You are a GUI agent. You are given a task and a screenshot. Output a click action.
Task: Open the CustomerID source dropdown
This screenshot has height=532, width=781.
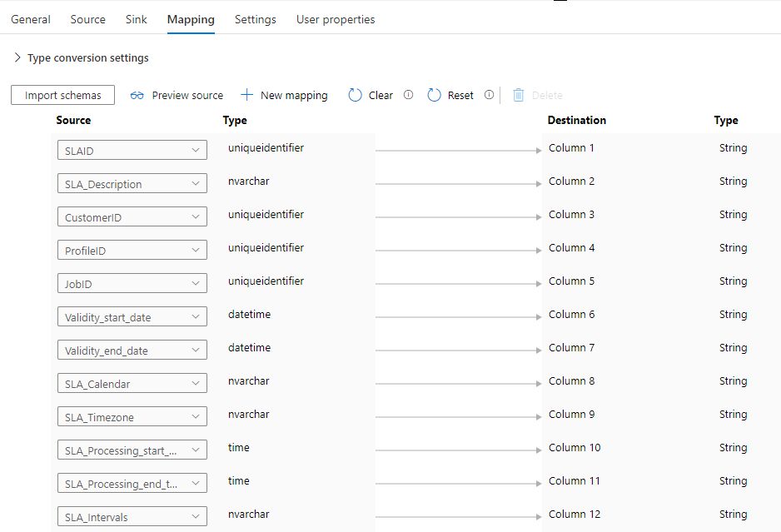coord(132,216)
